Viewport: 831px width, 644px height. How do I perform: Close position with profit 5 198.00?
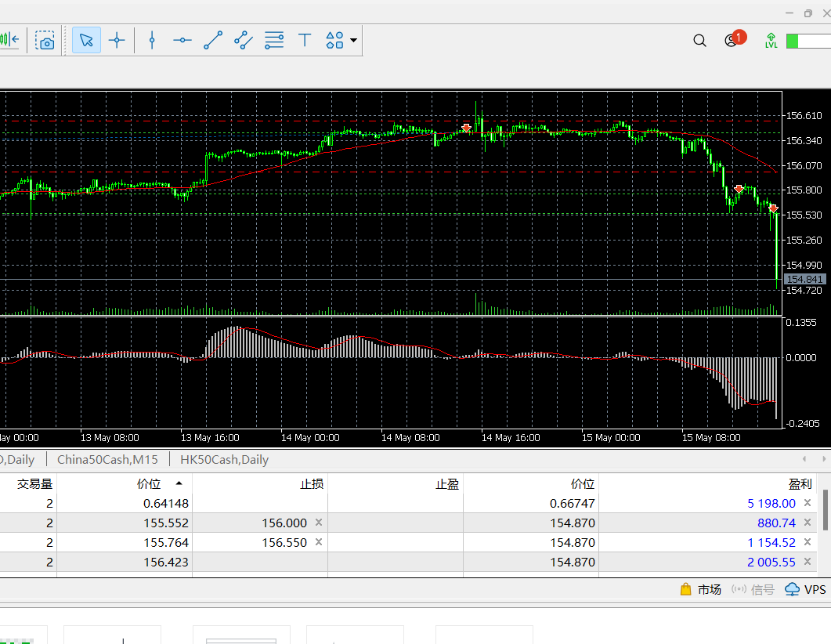(x=808, y=503)
